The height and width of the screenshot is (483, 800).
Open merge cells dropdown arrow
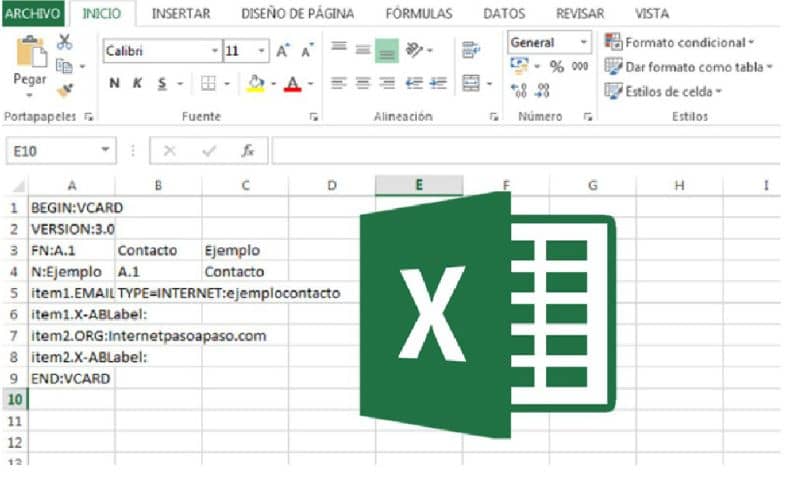pyautogui.click(x=489, y=83)
